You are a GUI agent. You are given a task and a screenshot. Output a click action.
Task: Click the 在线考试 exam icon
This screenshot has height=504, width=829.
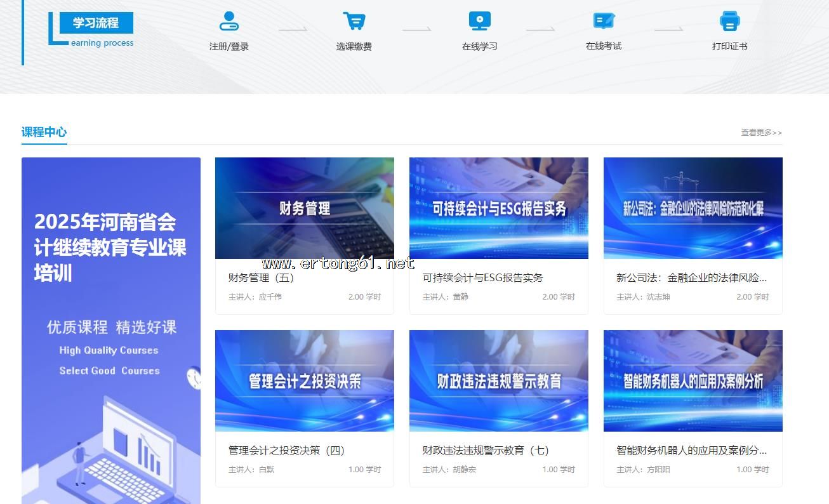click(604, 21)
